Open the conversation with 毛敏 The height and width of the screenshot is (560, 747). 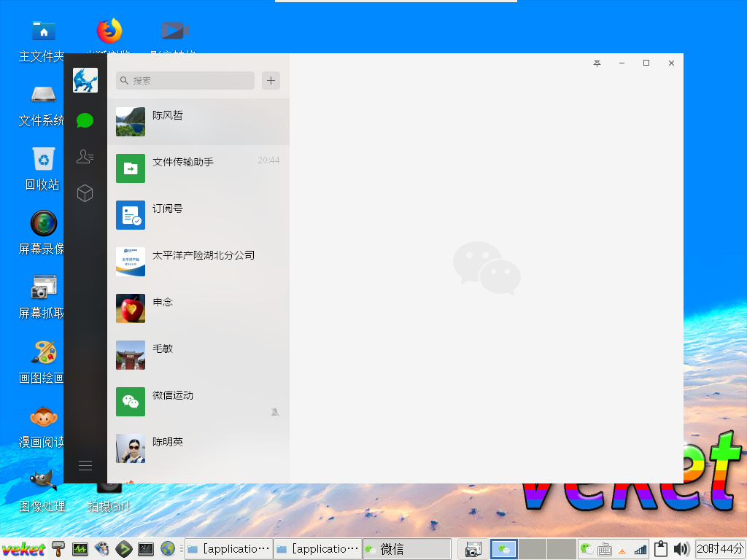tap(198, 355)
